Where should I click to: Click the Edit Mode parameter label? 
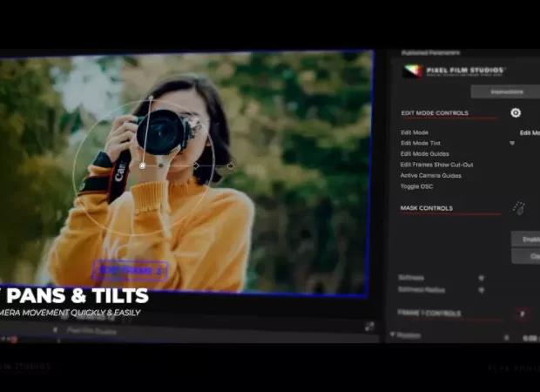[415, 132]
